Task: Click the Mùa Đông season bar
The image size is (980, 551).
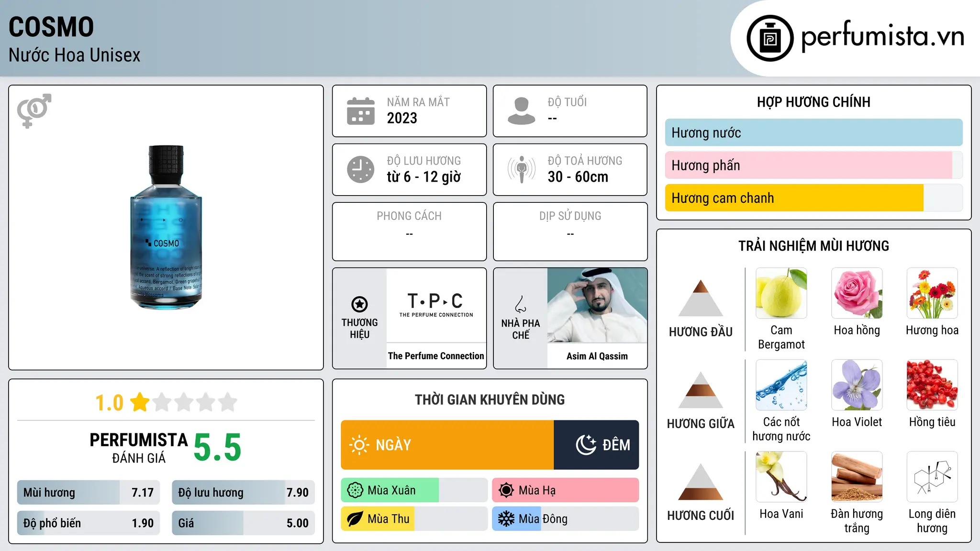Action: tap(565, 519)
